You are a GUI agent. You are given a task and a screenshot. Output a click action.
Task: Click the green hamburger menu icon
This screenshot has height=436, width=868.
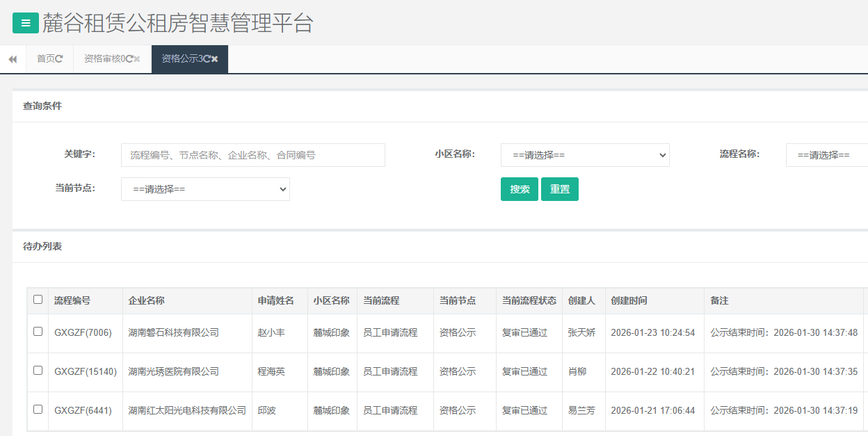(25, 22)
